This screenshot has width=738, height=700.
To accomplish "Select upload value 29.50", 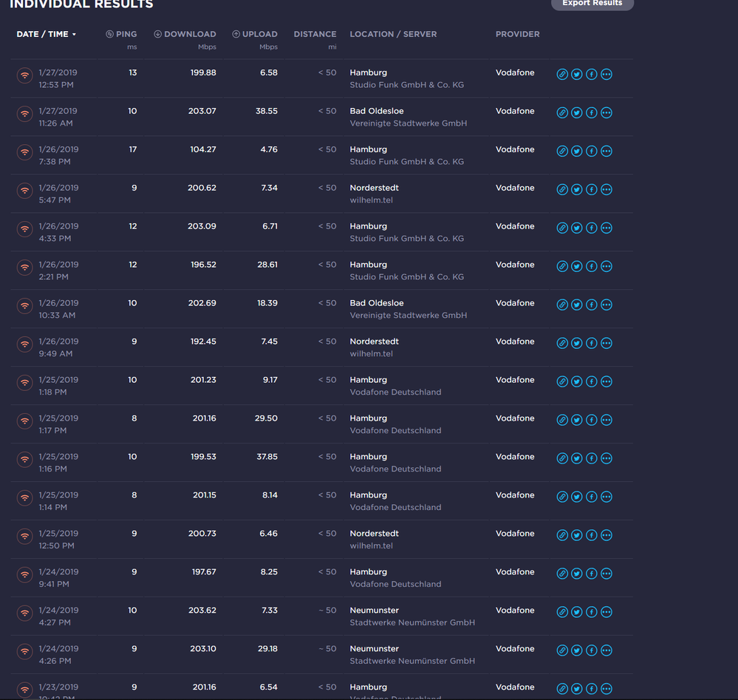I will (x=266, y=418).
